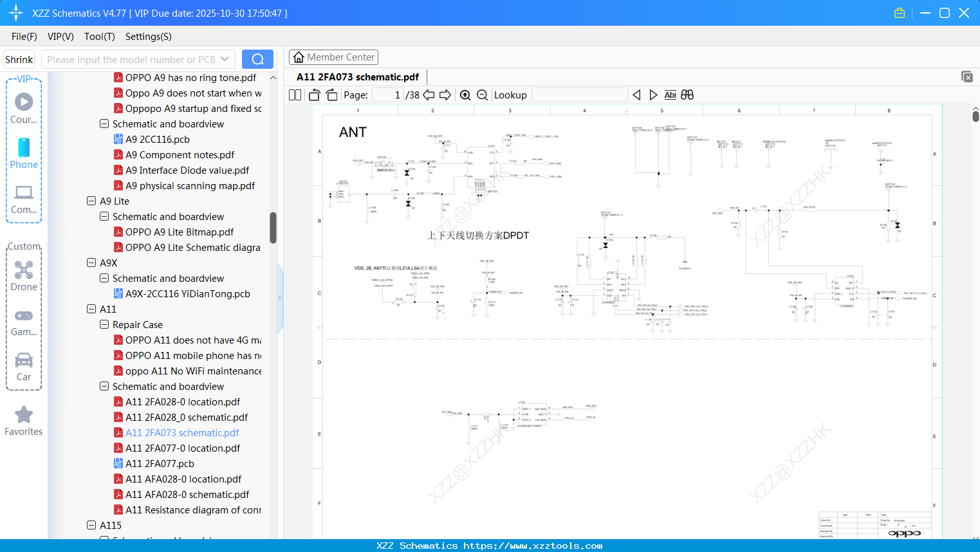Collapse the A9 Lite tree node
Image resolution: width=980 pixels, height=552 pixels.
click(x=91, y=201)
